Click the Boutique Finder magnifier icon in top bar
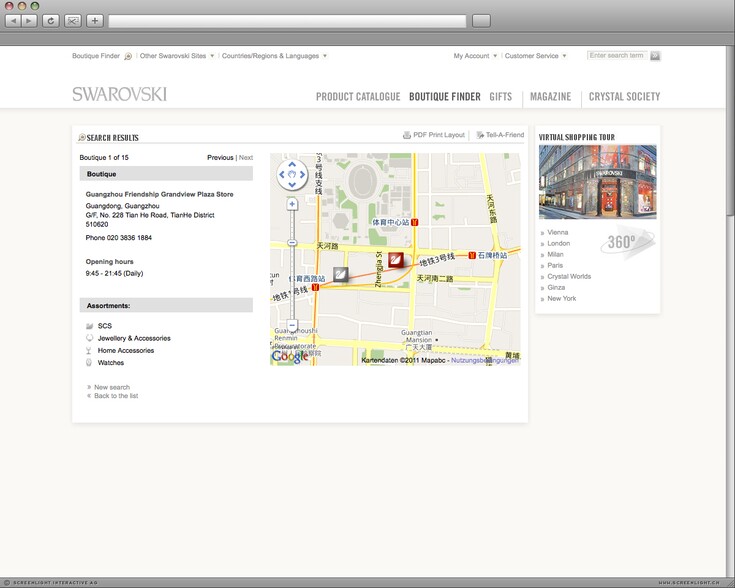The image size is (735, 588). (x=128, y=56)
